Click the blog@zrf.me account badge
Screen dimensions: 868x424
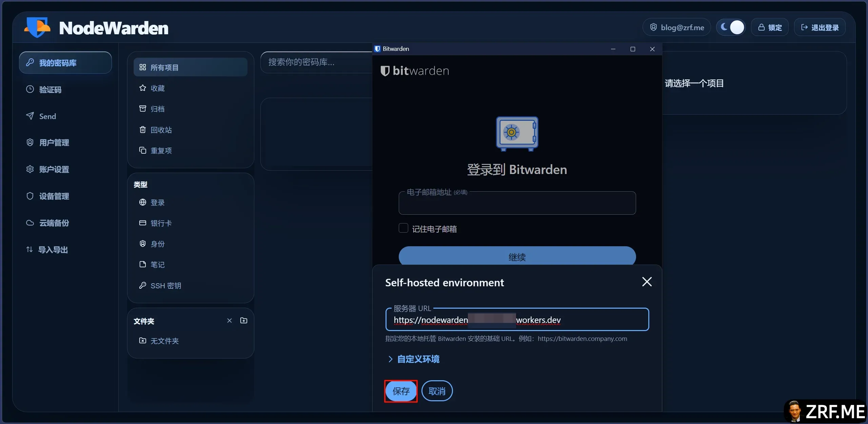coord(677,27)
